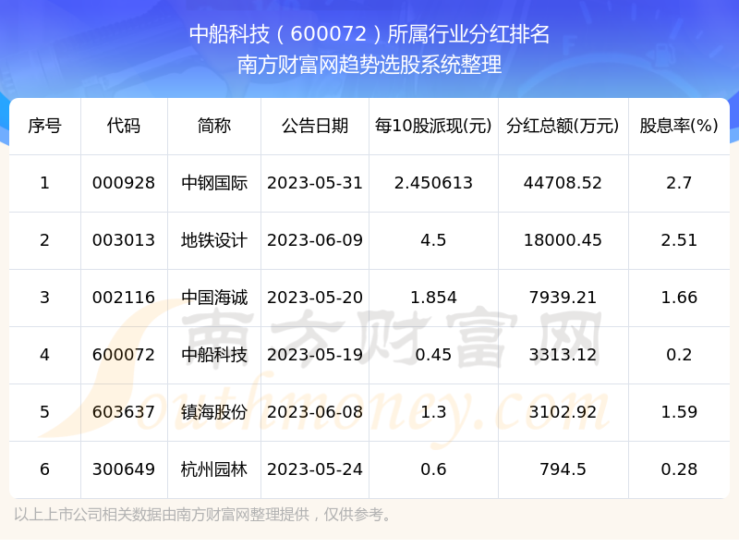Click company name 地铁设计
739x560 pixels.
[214, 240]
